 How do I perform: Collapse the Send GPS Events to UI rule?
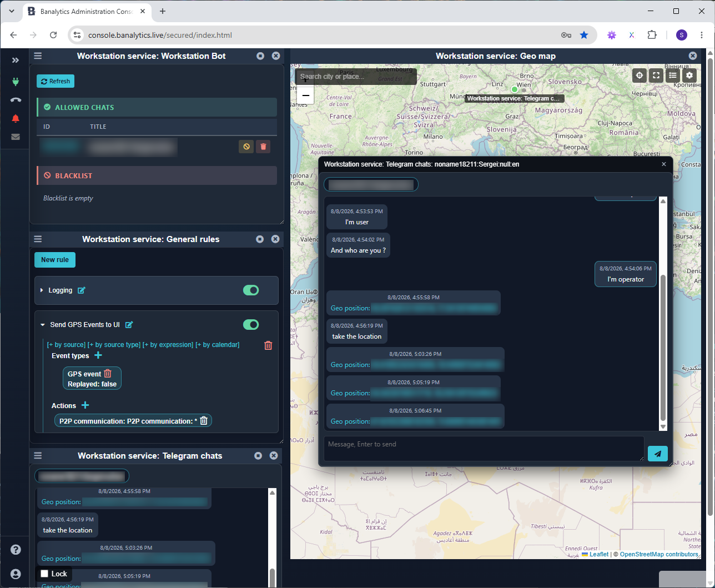(x=42, y=325)
